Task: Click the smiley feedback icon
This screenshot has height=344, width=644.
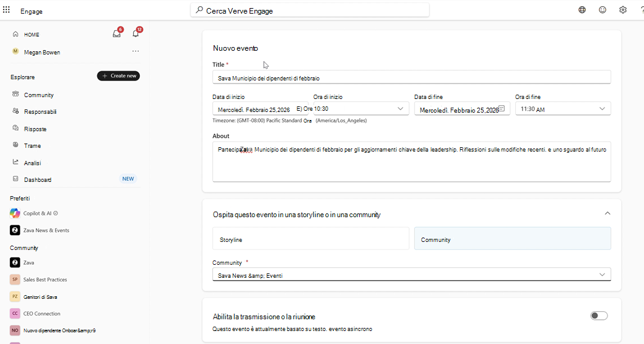Action: (603, 10)
